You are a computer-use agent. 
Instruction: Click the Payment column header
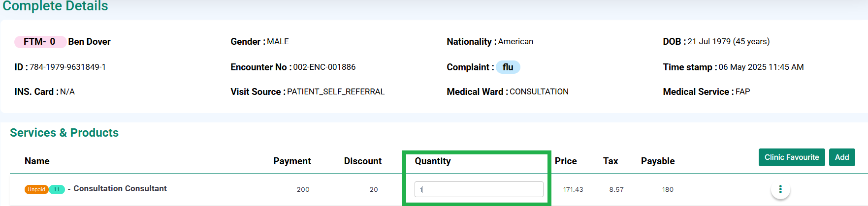[292, 161]
